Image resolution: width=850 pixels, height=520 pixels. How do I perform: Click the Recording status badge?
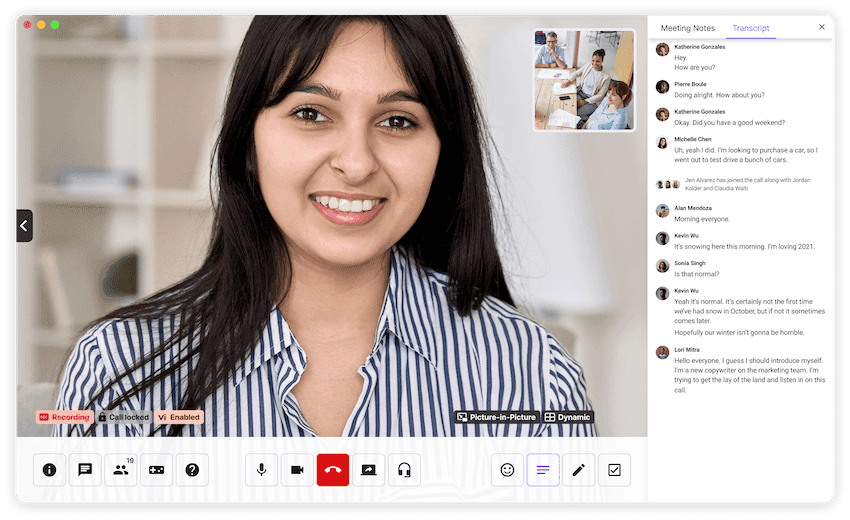pos(65,417)
